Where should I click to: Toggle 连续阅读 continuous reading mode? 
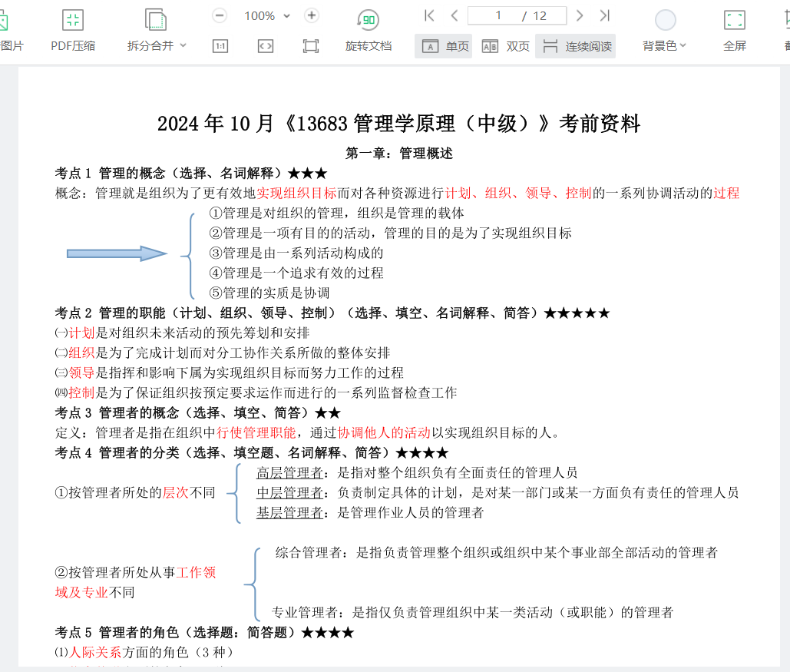(x=576, y=46)
